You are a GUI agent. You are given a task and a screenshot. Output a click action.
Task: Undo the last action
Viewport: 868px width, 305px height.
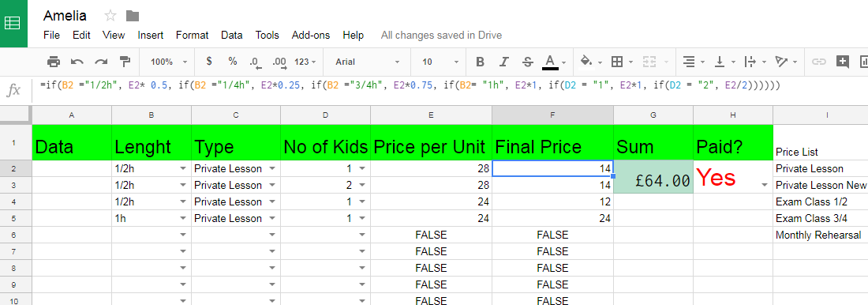[77, 62]
